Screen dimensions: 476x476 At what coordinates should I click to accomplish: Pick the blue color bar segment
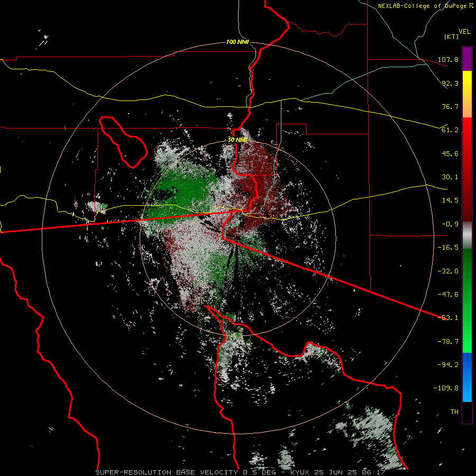pos(467,377)
